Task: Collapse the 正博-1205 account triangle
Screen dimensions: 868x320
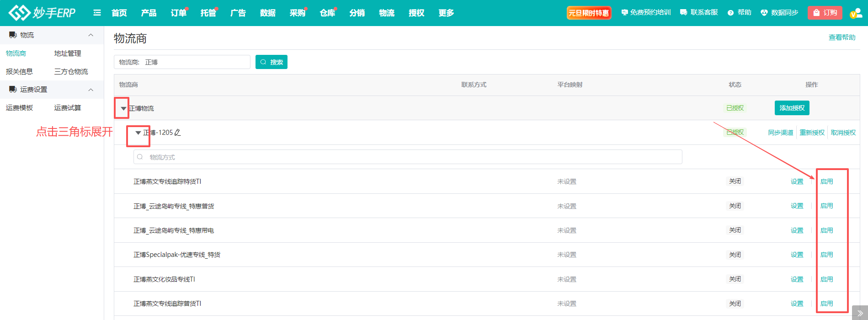Action: click(138, 133)
